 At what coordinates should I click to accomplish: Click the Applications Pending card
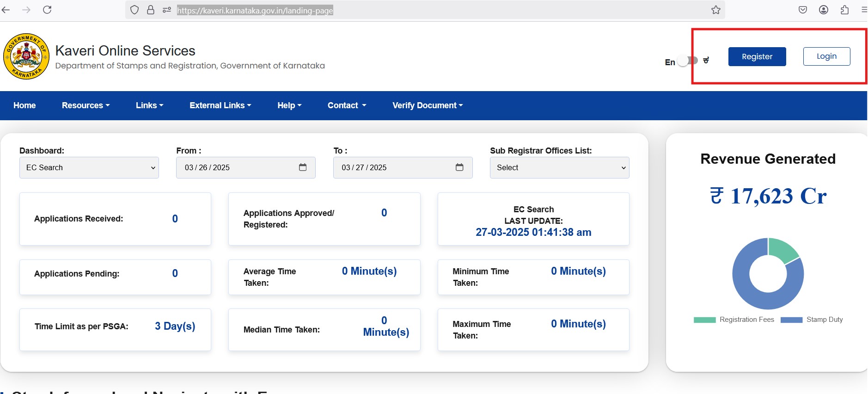(115, 277)
